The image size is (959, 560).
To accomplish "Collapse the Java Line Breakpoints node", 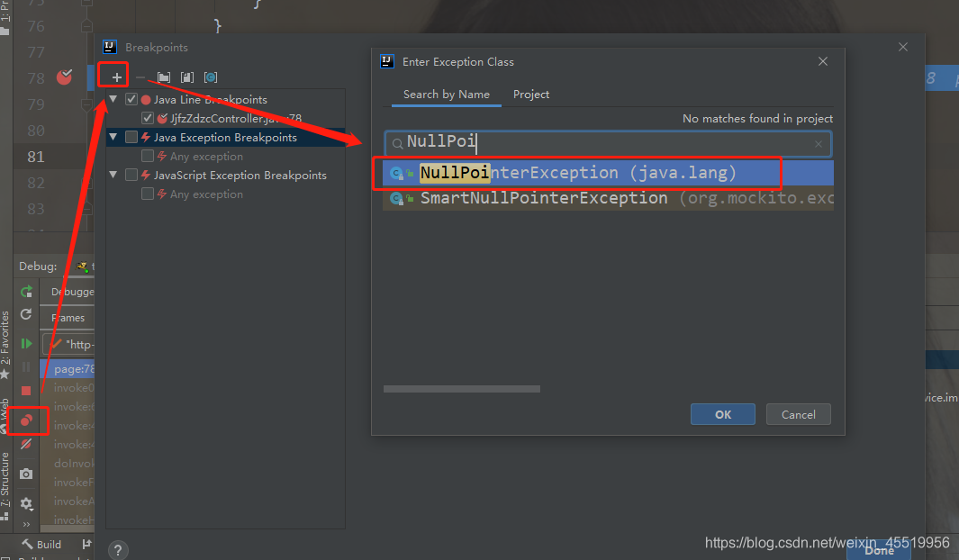I will 113,99.
